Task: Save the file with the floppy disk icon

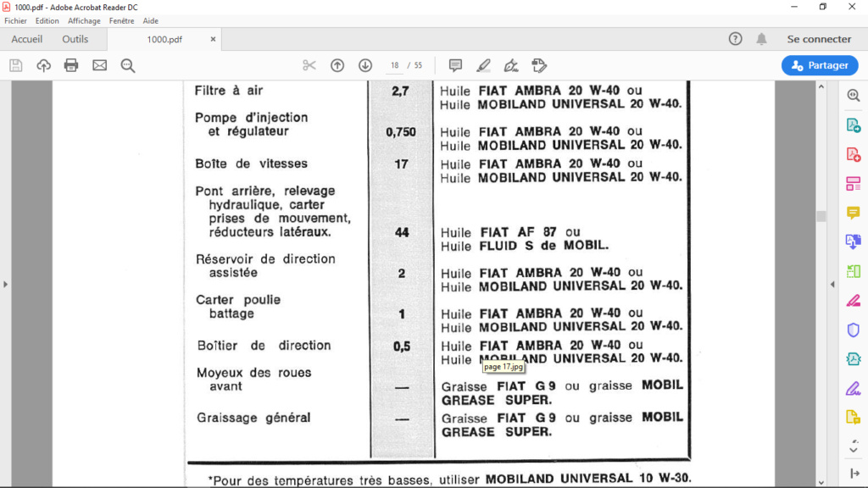Action: pyautogui.click(x=15, y=65)
